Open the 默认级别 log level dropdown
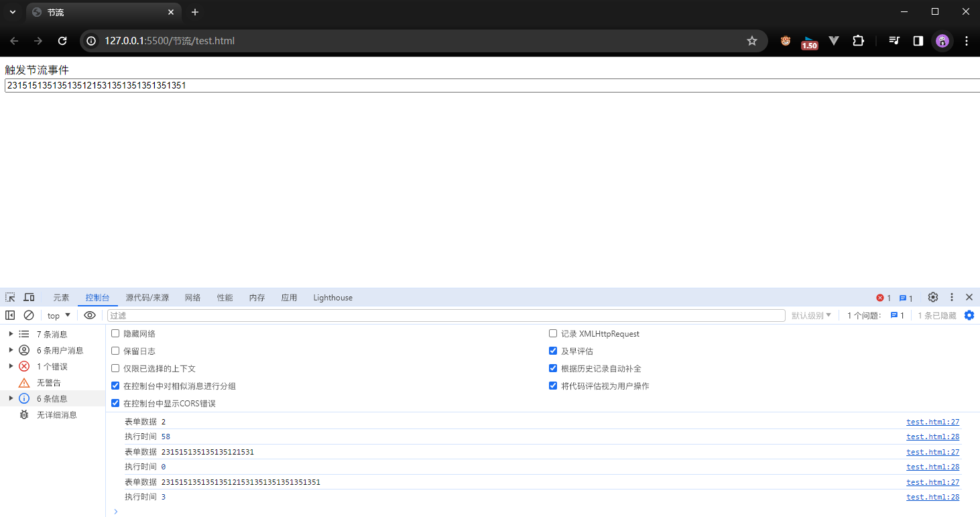This screenshot has height=517, width=980. tap(811, 315)
